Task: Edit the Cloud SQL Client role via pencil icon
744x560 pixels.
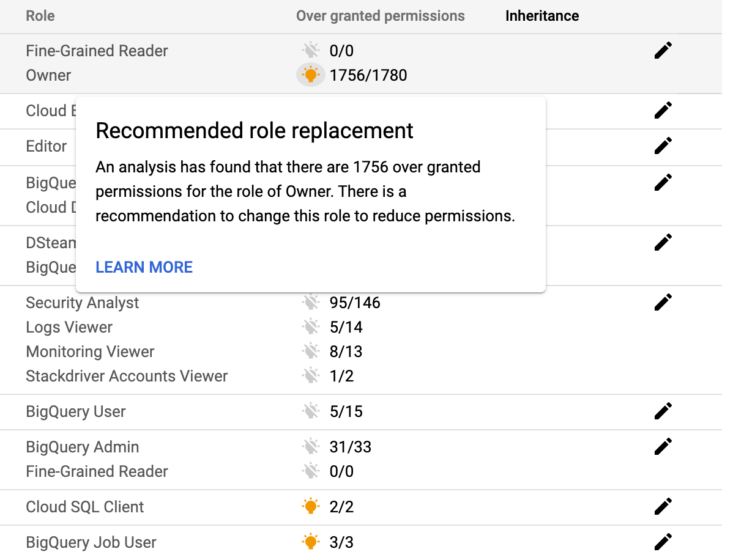Action: [x=663, y=506]
